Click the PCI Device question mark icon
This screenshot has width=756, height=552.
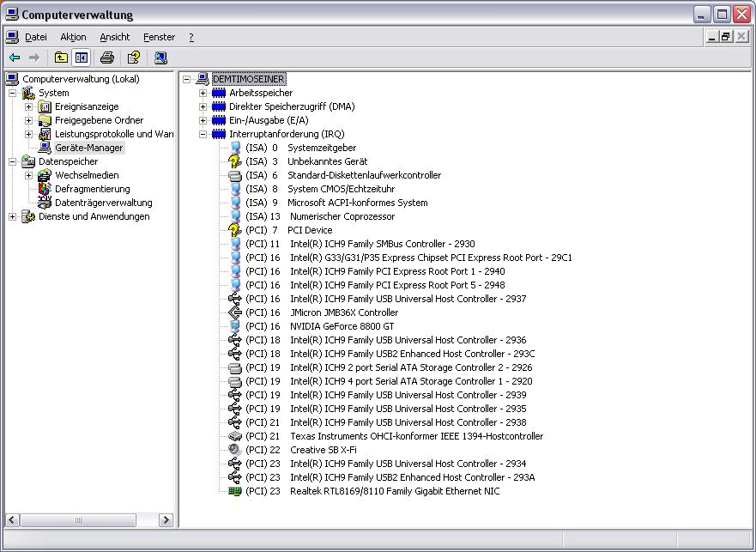point(235,230)
